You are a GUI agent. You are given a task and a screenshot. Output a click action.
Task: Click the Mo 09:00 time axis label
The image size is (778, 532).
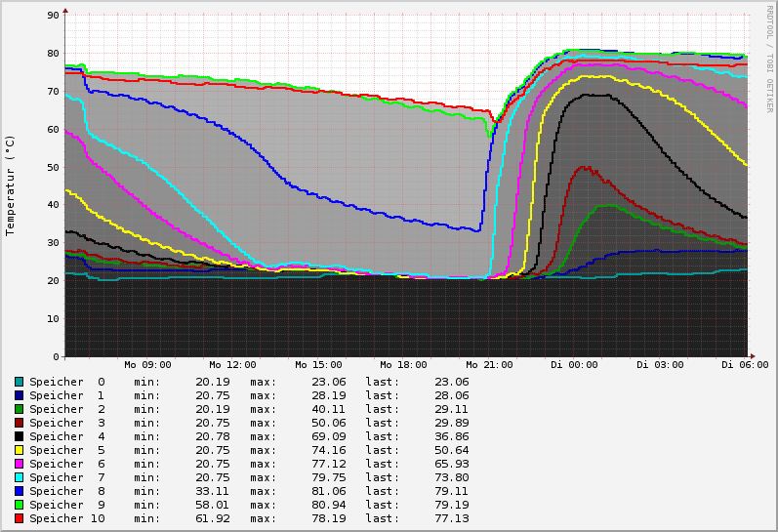coord(148,365)
